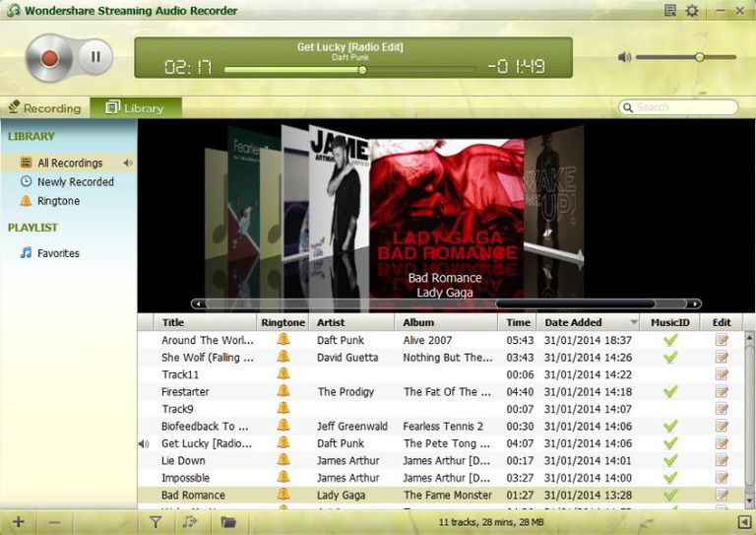The height and width of the screenshot is (535, 756).
Task: Click the cover flow left scroll arrow
Action: coord(198,303)
